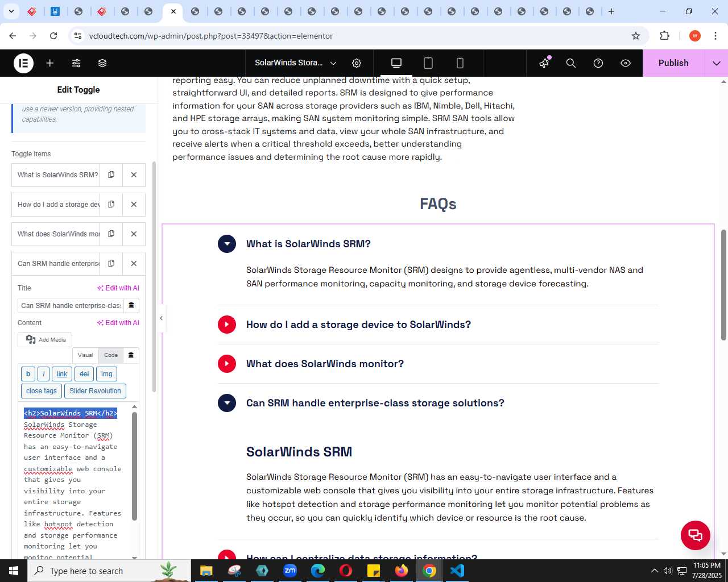Remove the 'Can SRM handle enterprise' item
This screenshot has width=728, height=582.
tap(134, 264)
